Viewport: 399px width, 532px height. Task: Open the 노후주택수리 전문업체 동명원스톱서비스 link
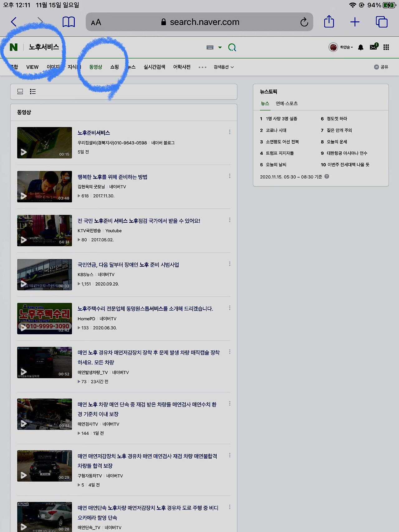tap(146, 309)
